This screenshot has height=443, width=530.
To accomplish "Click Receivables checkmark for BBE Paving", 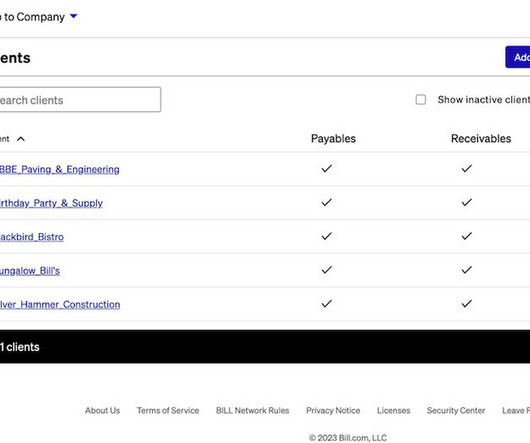I will pos(466,168).
